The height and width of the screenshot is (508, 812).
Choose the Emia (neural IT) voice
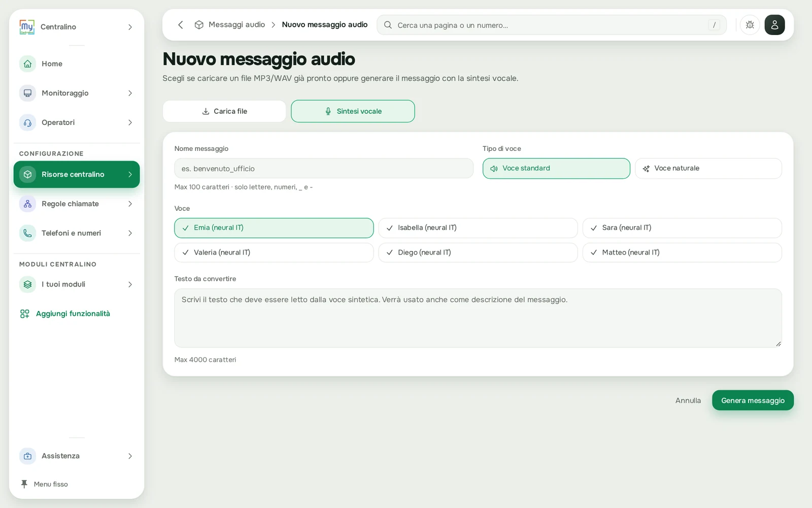point(274,228)
